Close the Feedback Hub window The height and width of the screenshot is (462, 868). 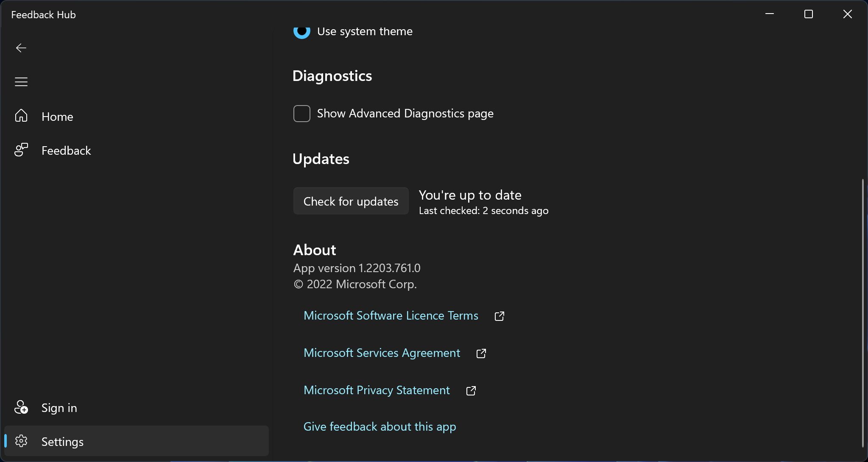tap(848, 14)
